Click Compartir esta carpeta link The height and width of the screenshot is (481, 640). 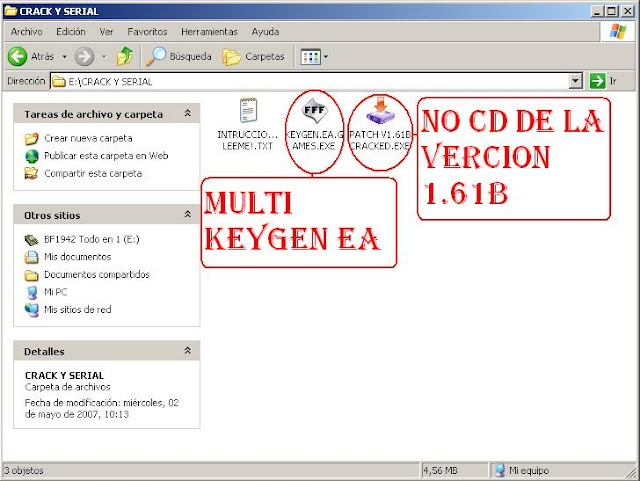click(93, 174)
